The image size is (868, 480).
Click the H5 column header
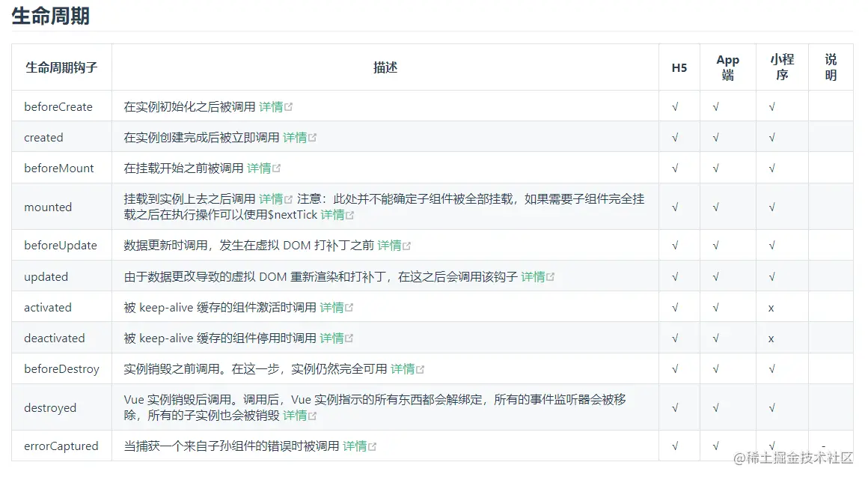(679, 67)
